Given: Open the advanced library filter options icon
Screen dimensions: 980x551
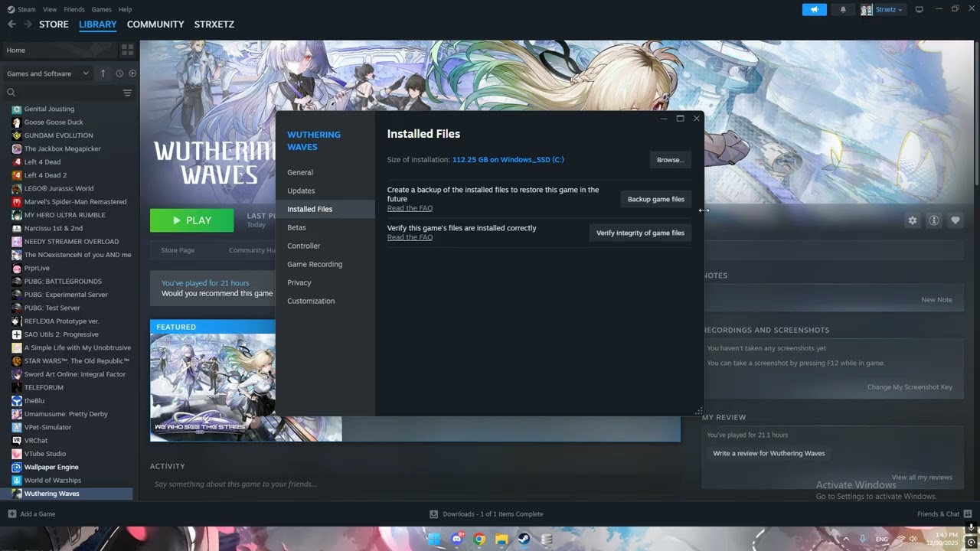Looking at the screenshot, I should pos(127,93).
